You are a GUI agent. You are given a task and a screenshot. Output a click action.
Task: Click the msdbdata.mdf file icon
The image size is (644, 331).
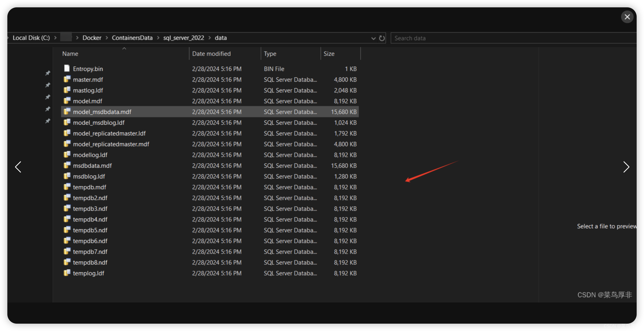(67, 165)
